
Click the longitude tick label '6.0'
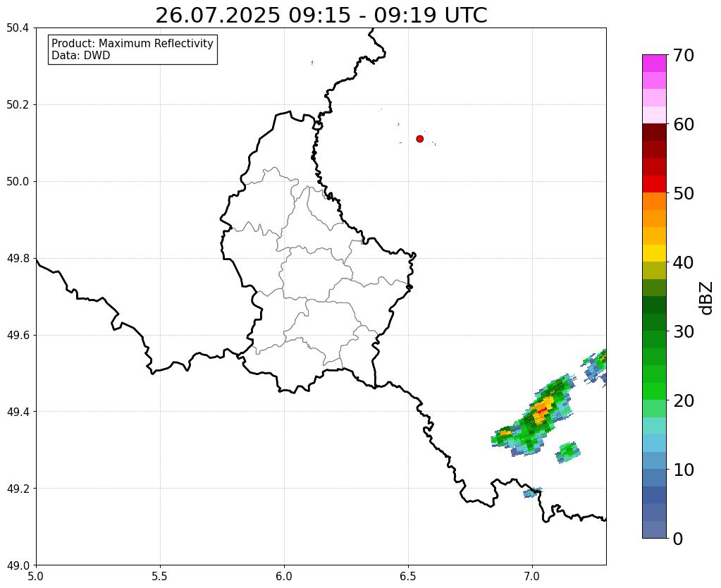pos(284,577)
